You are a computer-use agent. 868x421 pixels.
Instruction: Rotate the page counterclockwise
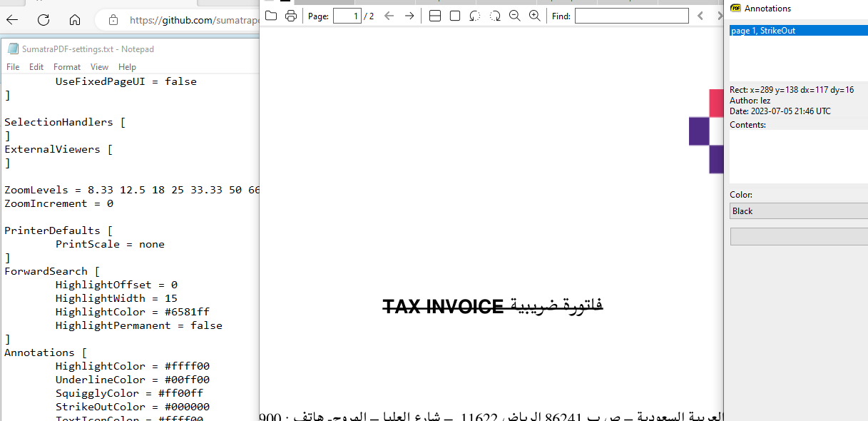474,15
